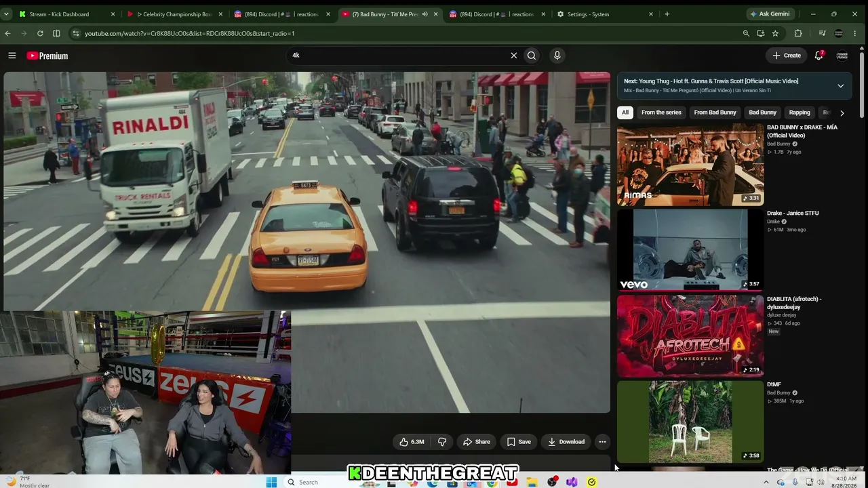Play DIABLITA afrotech thumbnail
Screen dimensions: 868x488
tap(690, 335)
